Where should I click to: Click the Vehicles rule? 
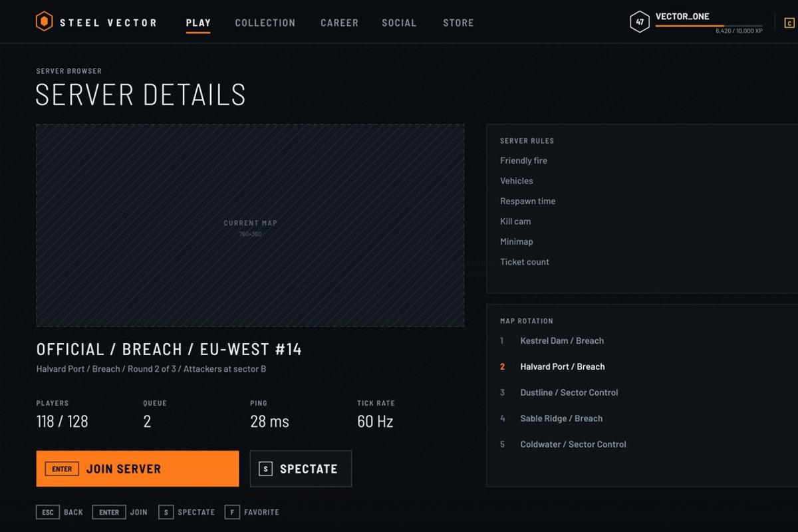coord(517,181)
